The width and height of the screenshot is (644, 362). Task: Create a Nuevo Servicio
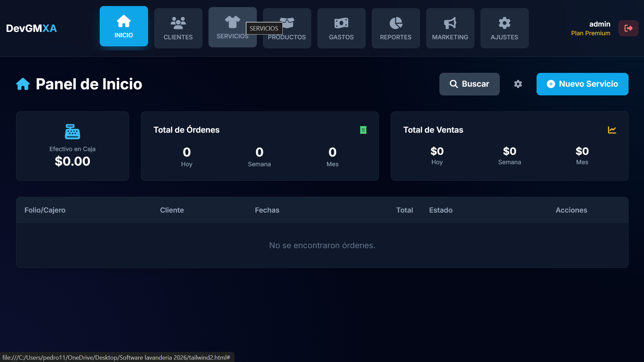click(582, 84)
